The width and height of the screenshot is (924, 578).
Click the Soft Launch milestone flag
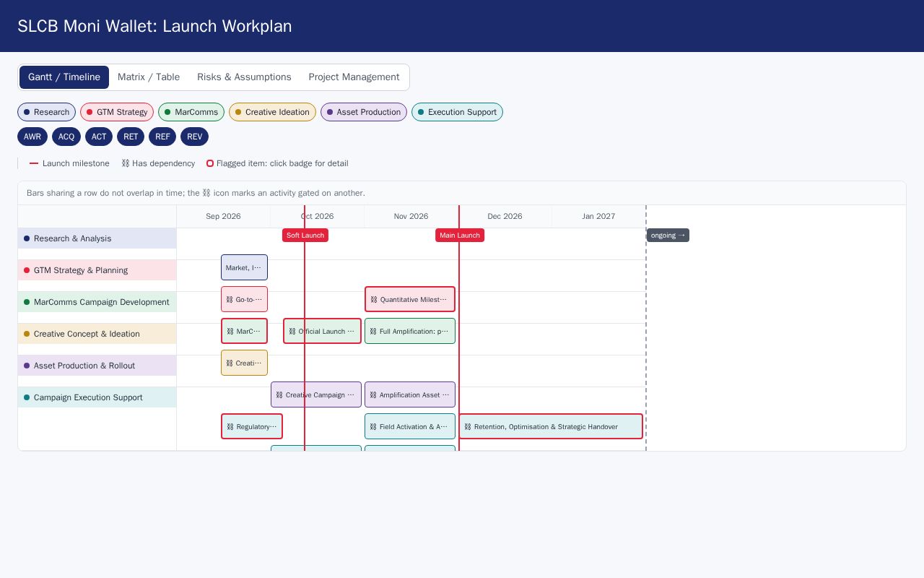tap(305, 236)
